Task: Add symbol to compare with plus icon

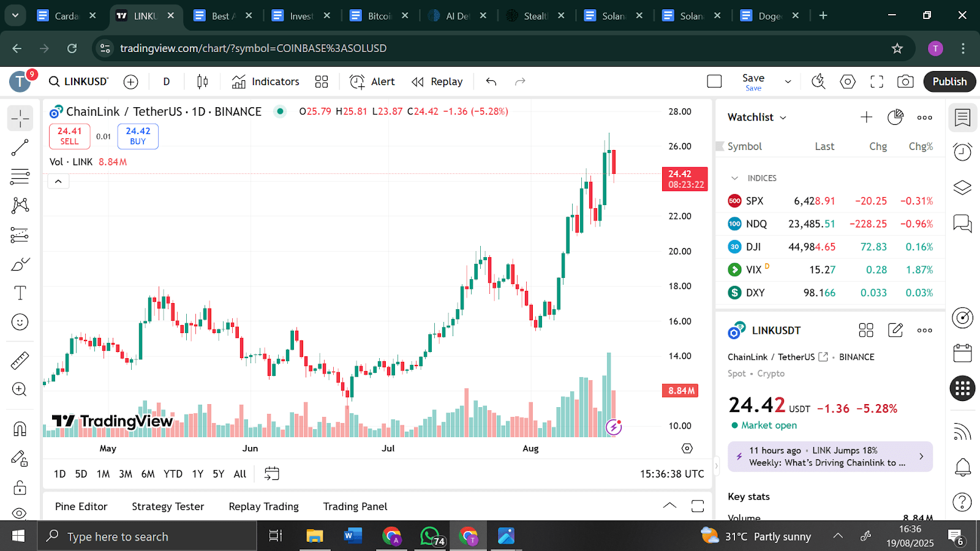Action: 130,81
